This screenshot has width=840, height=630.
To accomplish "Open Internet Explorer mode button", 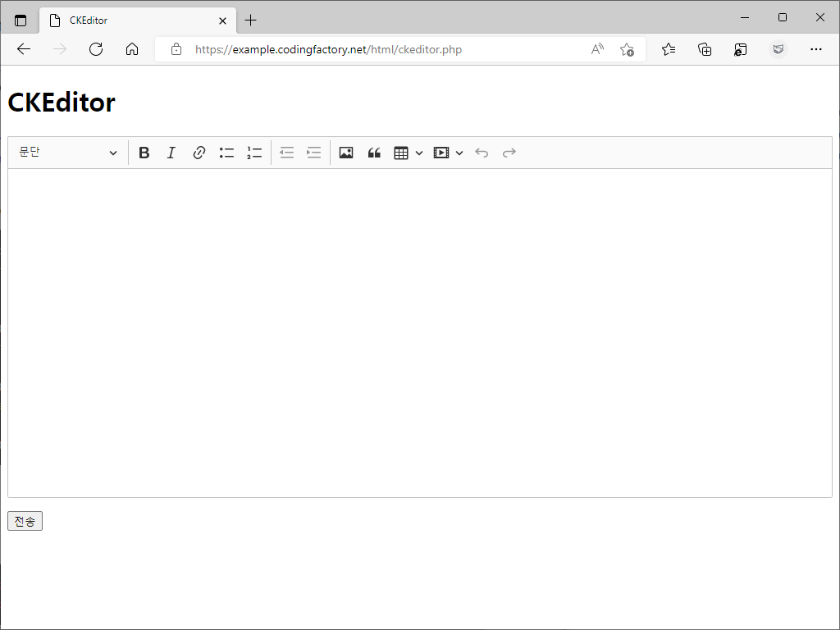I will (741, 49).
